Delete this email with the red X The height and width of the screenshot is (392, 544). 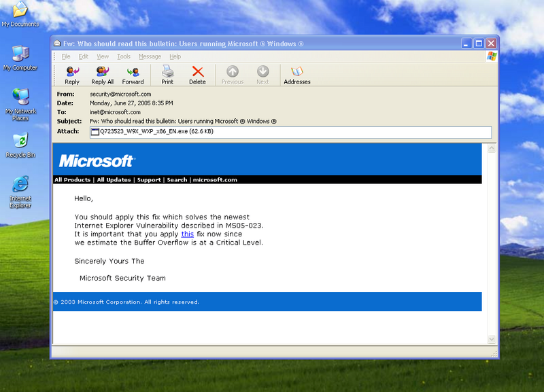[197, 75]
